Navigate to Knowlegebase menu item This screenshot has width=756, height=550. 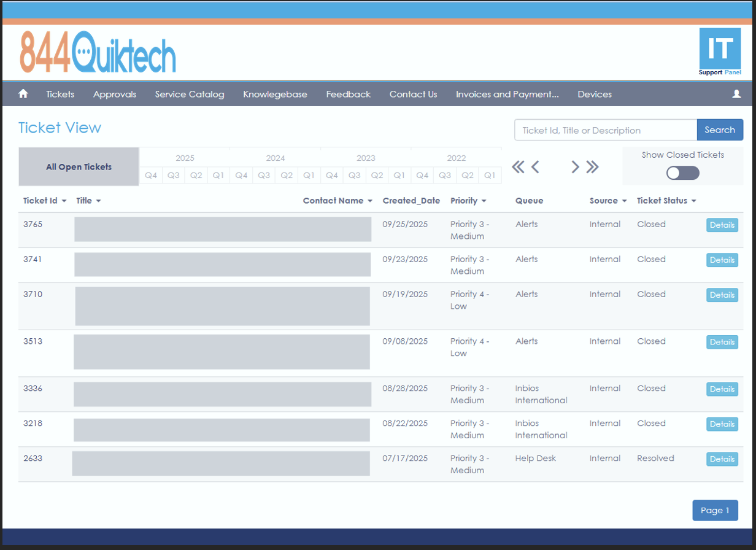click(275, 94)
